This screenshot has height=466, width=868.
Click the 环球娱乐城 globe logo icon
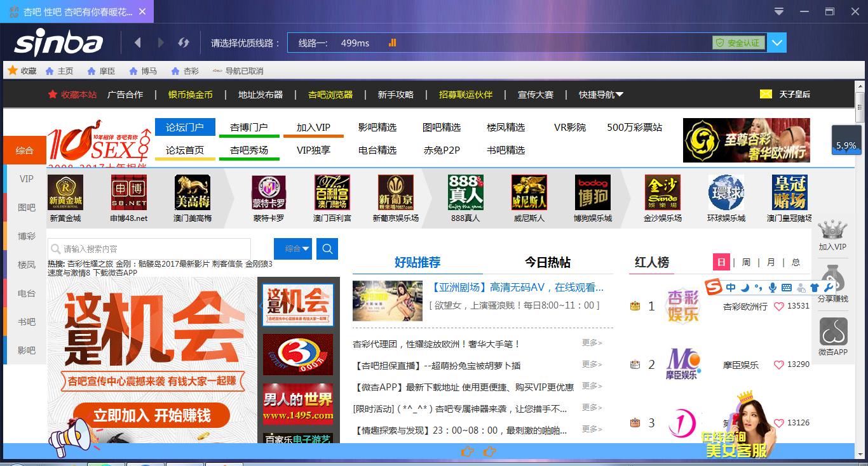pos(726,192)
